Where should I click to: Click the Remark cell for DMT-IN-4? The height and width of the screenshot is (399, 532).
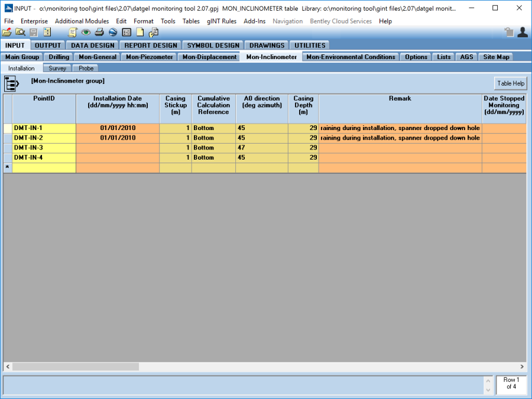400,158
